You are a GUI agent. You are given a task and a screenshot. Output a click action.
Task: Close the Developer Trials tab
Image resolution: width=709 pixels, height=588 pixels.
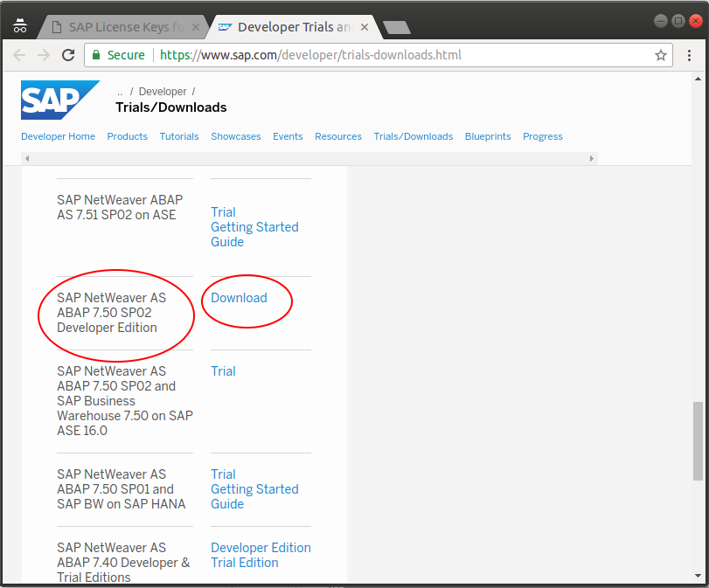click(x=364, y=27)
